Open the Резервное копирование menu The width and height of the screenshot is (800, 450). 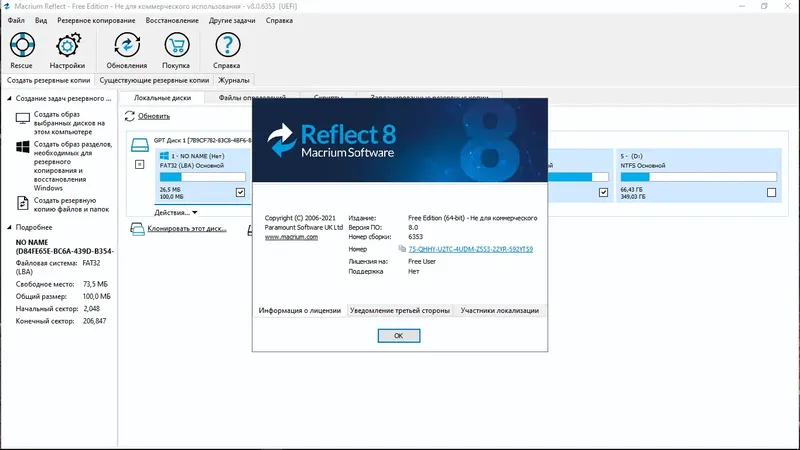pyautogui.click(x=96, y=20)
